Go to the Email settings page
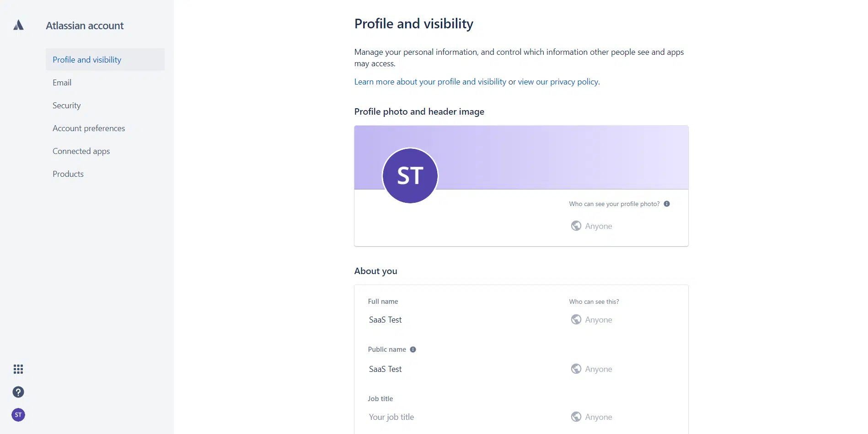 pyautogui.click(x=62, y=83)
